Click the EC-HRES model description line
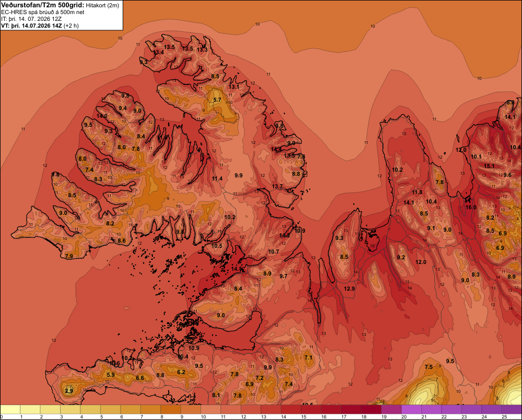 43,13
